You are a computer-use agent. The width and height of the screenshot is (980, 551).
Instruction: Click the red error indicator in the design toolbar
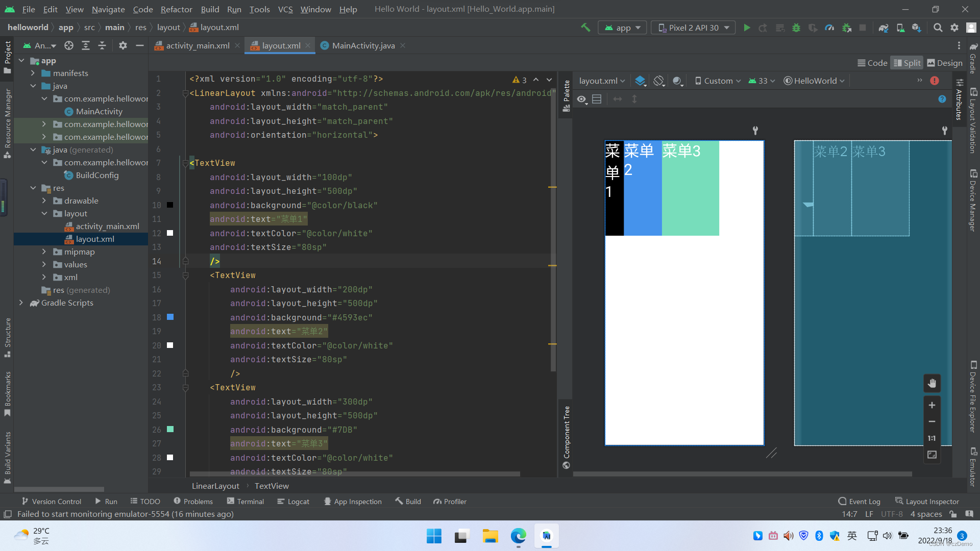click(x=935, y=81)
